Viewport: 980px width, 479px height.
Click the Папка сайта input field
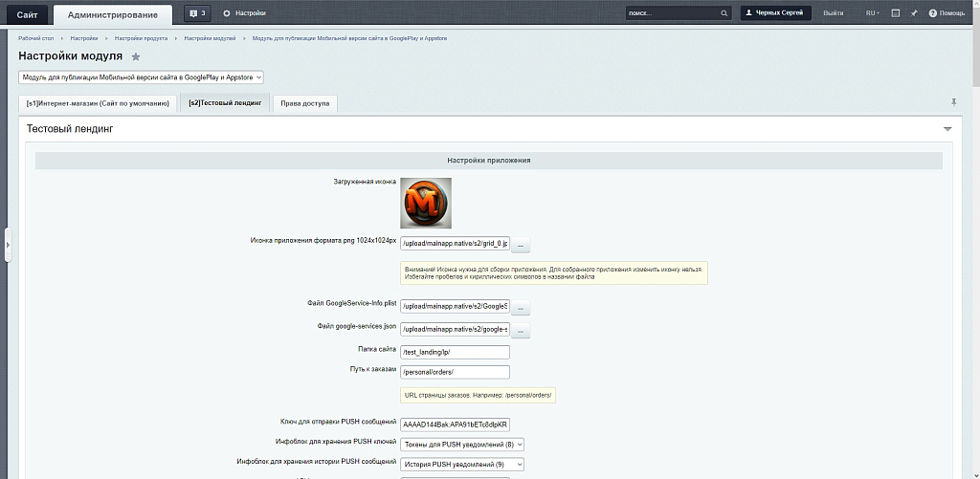(455, 352)
